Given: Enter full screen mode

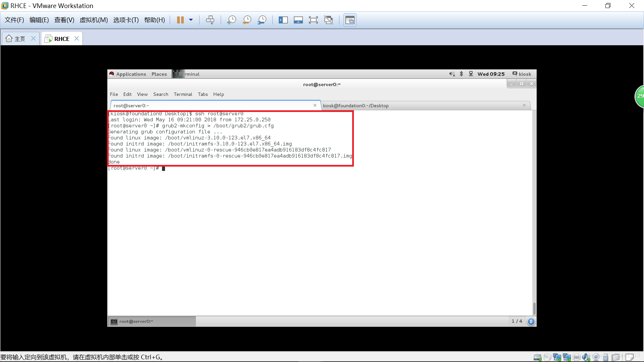Looking at the screenshot, I should tap(313, 20).
